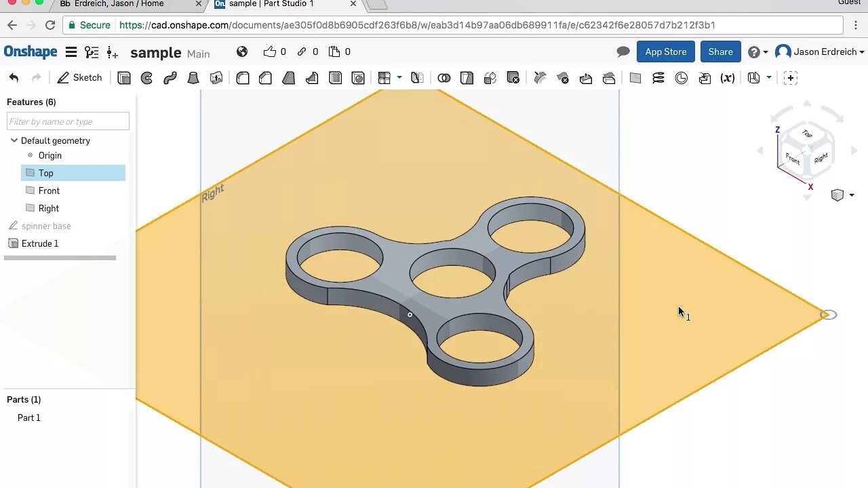868x488 pixels.
Task: Select the Sweep tool
Action: (x=169, y=77)
